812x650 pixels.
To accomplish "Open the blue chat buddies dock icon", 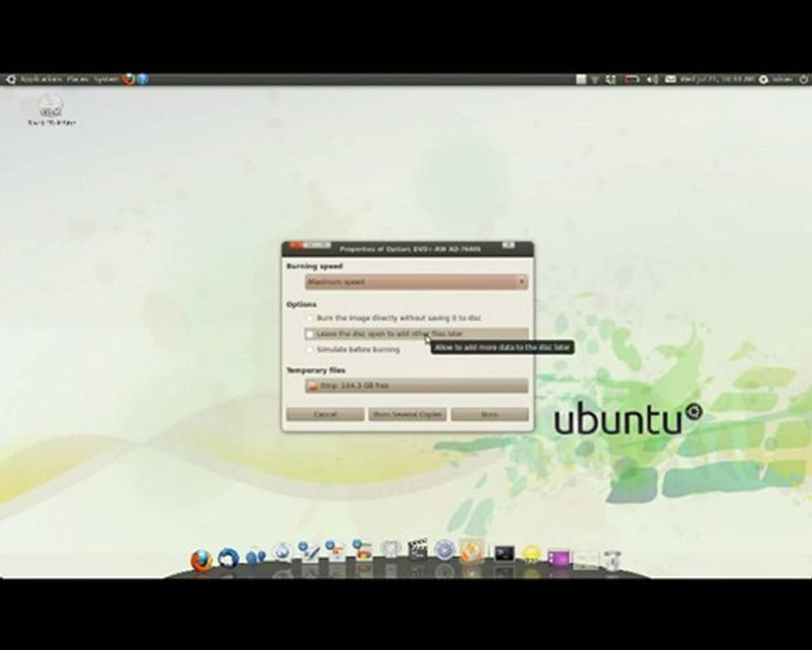I will click(x=256, y=557).
